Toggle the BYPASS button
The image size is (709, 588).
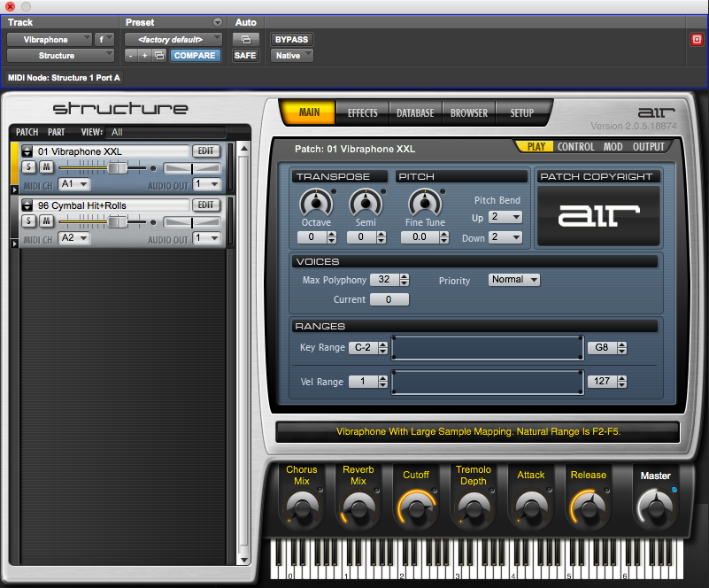coord(291,39)
